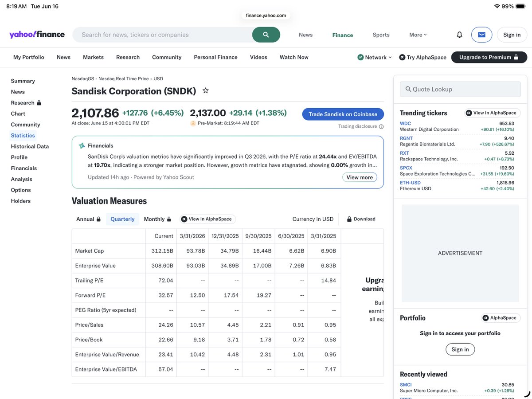Click the Download lock icon
This screenshot has width=532, height=399.
349,219
